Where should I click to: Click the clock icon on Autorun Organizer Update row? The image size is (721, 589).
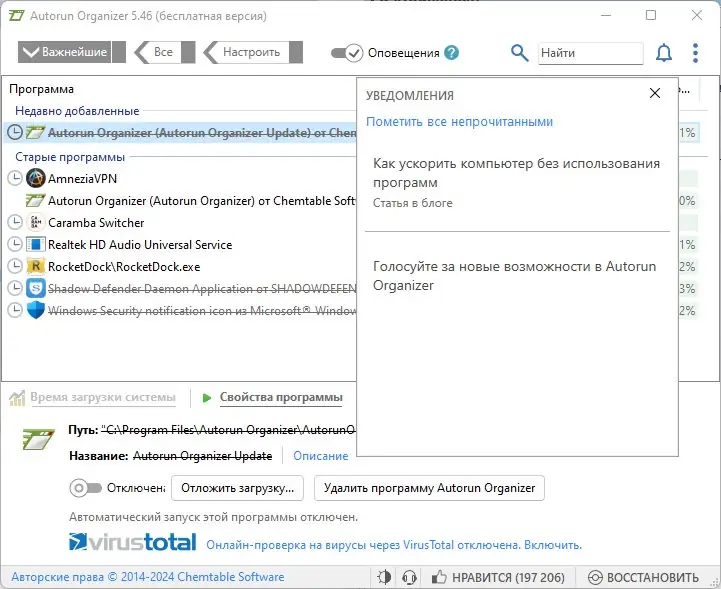[15, 132]
